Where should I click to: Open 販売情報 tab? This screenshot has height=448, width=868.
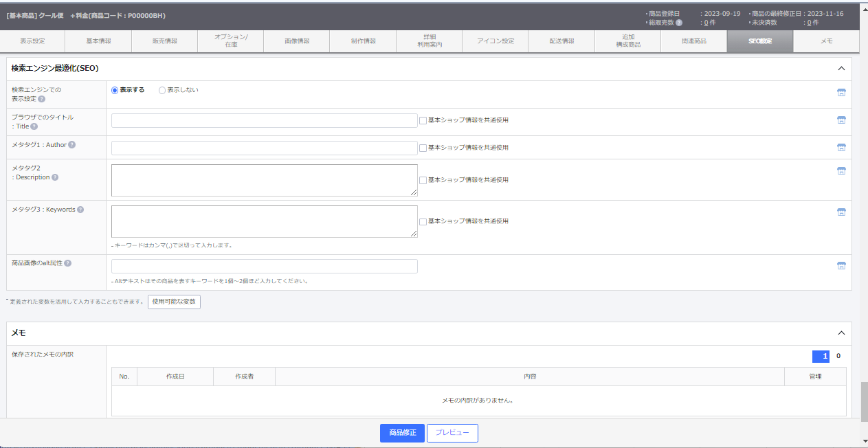[165, 41]
